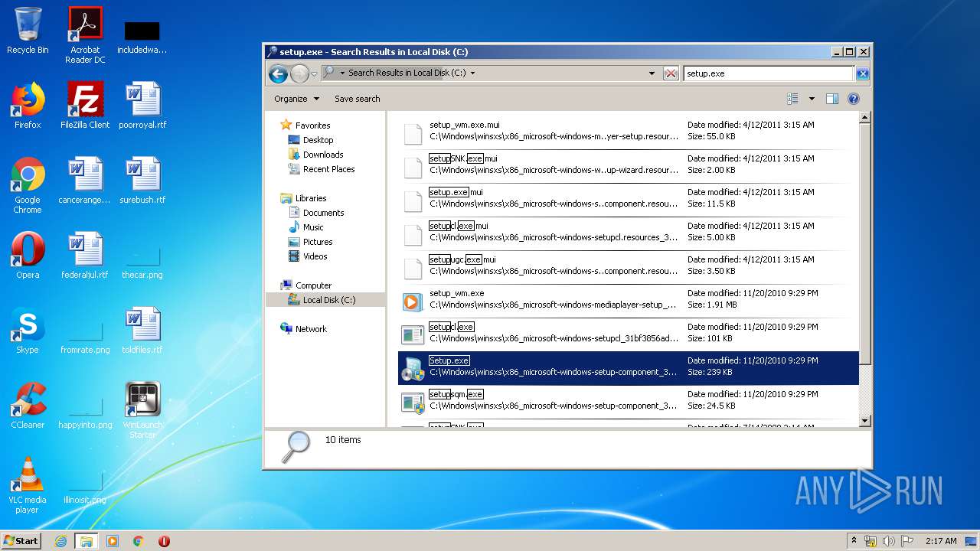The width and height of the screenshot is (980, 551).
Task: Stop search with red X button
Action: tap(671, 73)
